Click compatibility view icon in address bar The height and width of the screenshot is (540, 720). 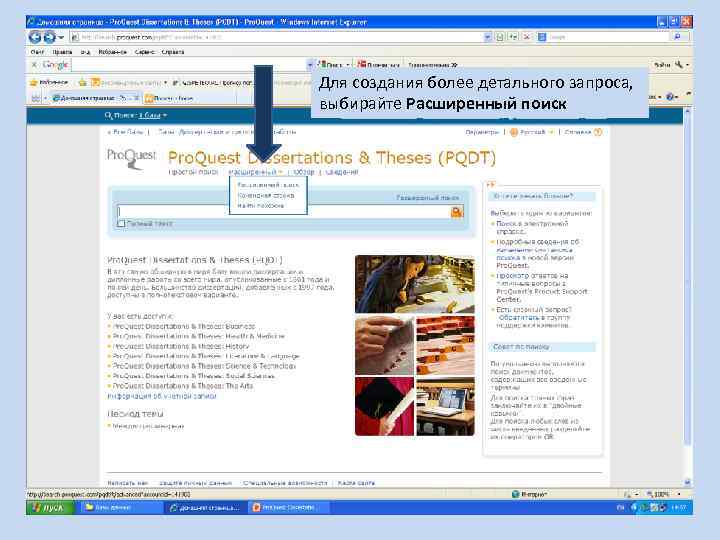[500, 37]
